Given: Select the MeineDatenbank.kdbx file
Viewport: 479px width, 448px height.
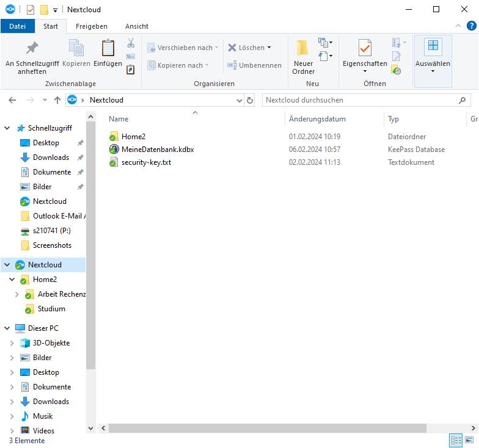Looking at the screenshot, I should 152,149.
